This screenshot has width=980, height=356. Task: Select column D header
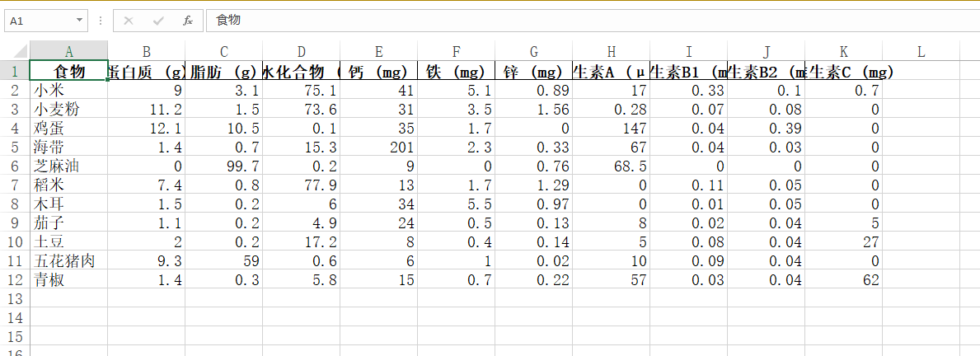(x=301, y=51)
